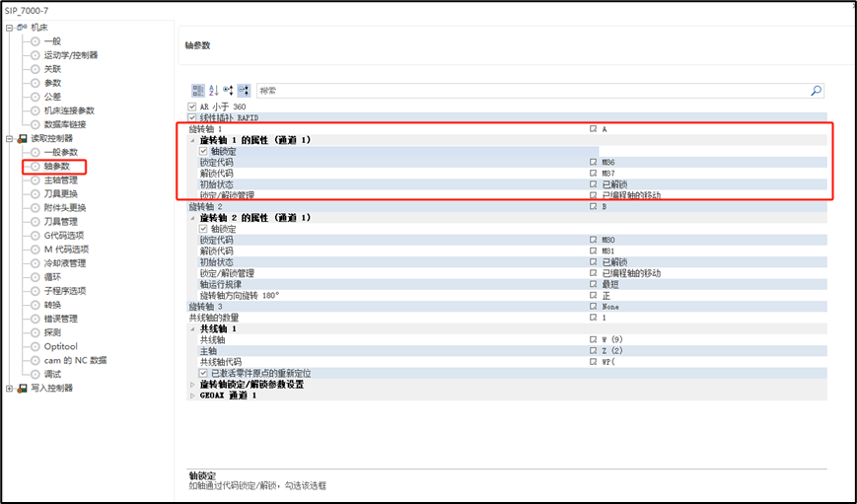Expand the GEOAX 通道 1 group
The image size is (857, 504).
(x=192, y=396)
